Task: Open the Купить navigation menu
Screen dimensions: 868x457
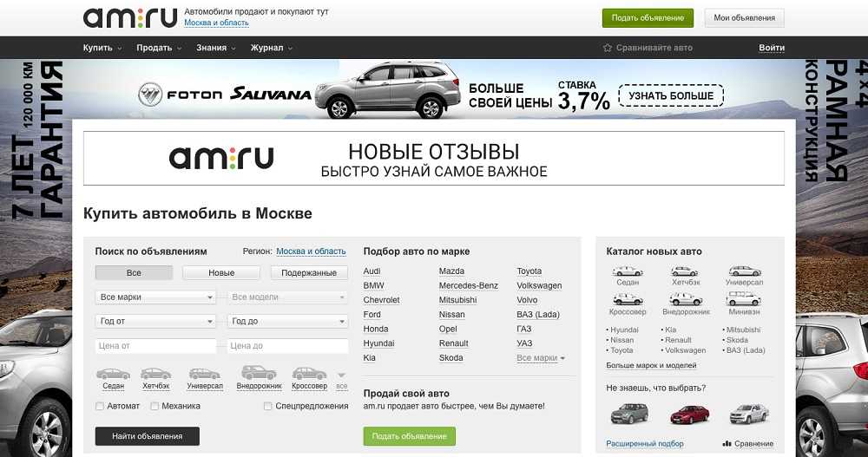Action: tap(102, 48)
